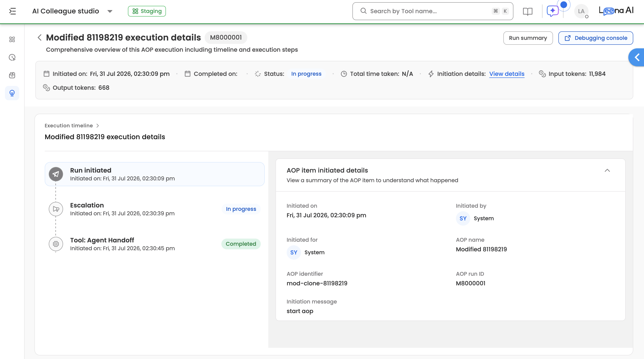Click the AOP run ID value M8000001

[x=470, y=283]
